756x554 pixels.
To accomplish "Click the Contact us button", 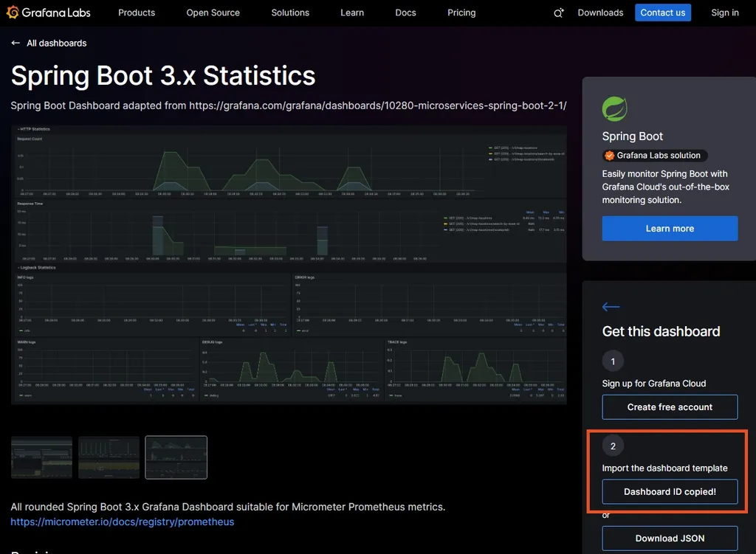I will (662, 13).
